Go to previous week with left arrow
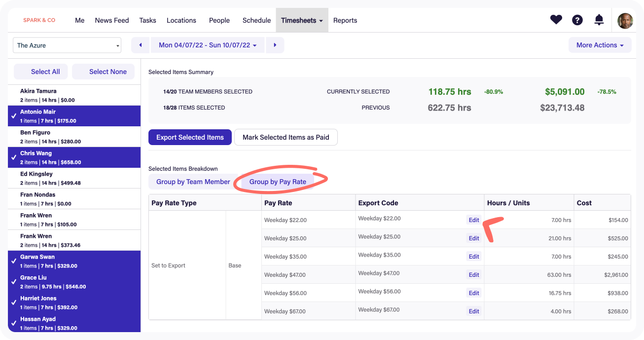644x340 pixels. click(x=141, y=45)
